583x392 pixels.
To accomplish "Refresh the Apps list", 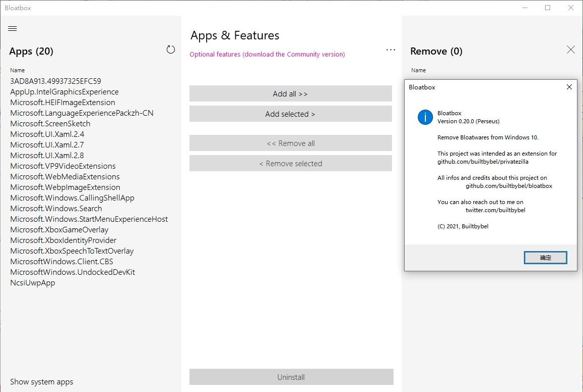I will point(171,50).
